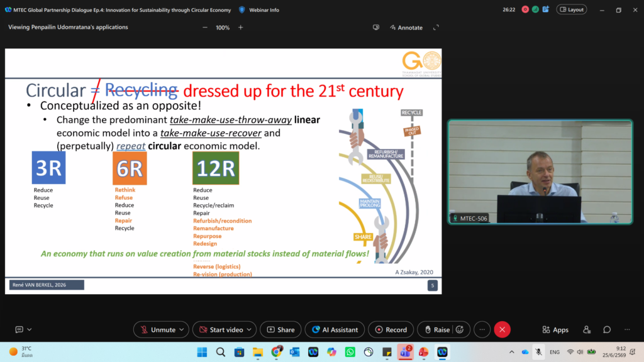Open the Windows Start menu
Viewport: 644px width, 362px height.
(202, 352)
